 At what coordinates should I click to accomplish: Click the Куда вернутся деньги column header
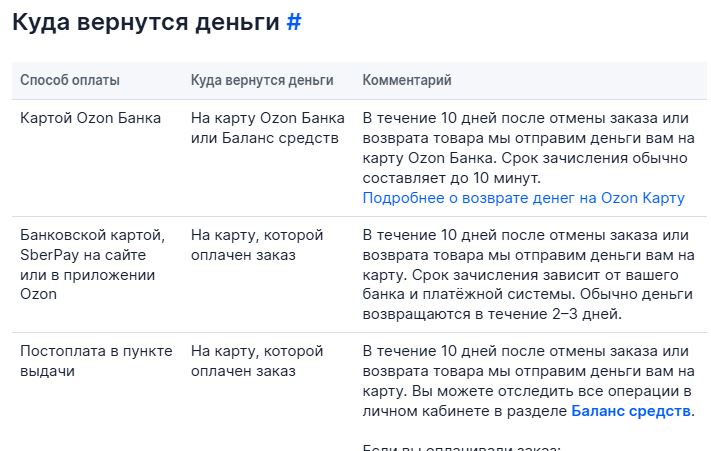pyautogui.click(x=262, y=80)
